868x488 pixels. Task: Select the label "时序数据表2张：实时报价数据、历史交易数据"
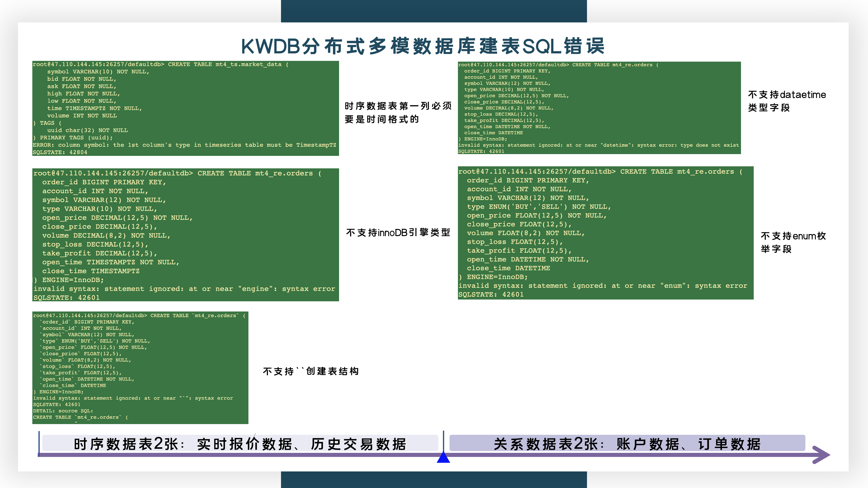[240, 444]
